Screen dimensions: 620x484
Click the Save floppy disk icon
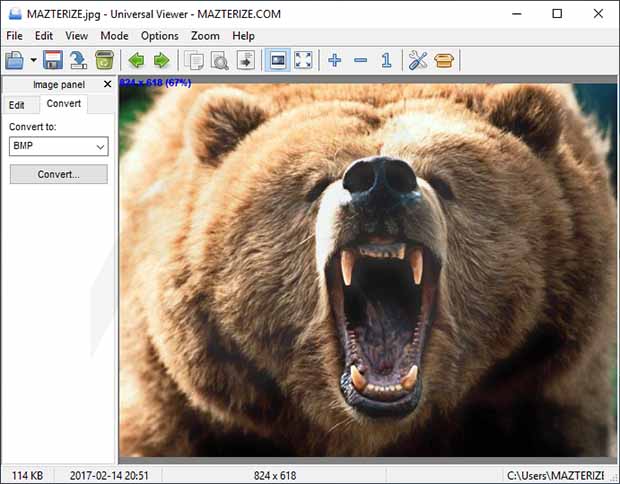coord(53,60)
